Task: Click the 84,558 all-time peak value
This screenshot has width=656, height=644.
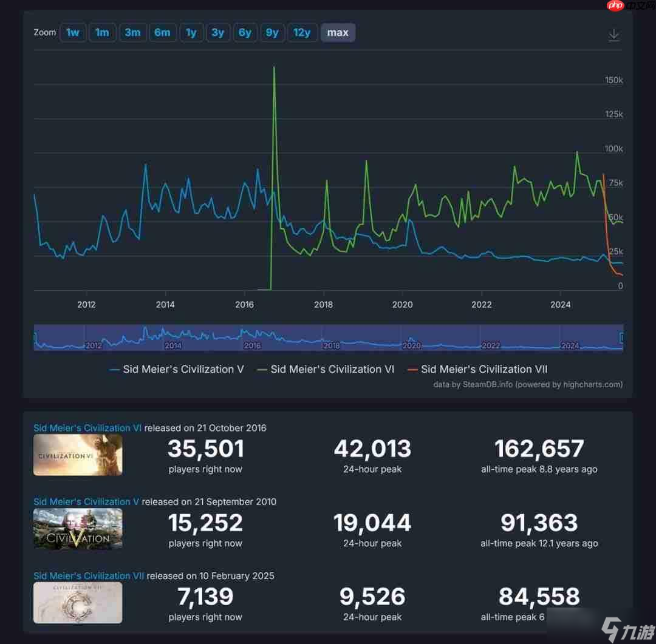Action: (539, 596)
